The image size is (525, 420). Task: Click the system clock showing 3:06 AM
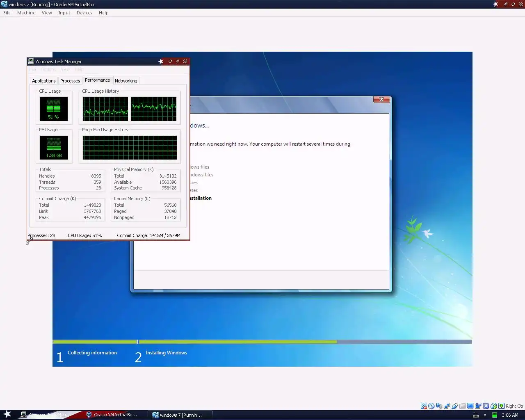[510, 415]
